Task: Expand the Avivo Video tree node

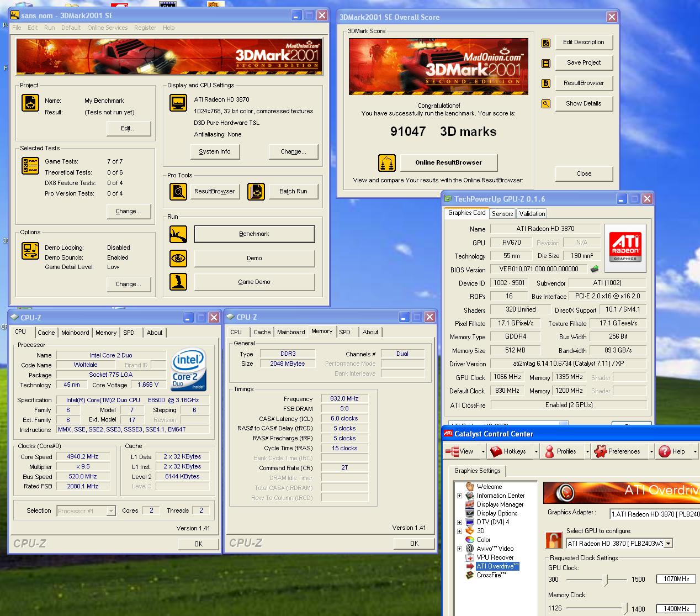Action: [459, 549]
